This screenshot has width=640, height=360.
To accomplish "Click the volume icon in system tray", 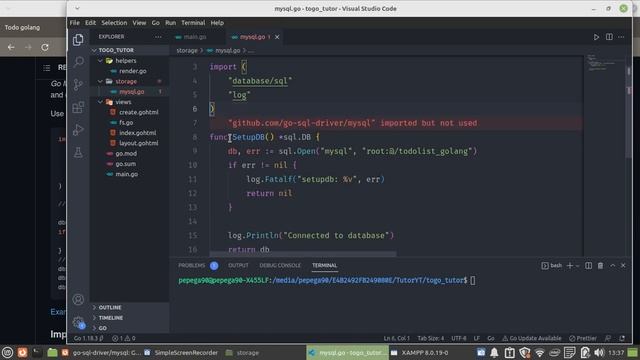I will point(599,353).
